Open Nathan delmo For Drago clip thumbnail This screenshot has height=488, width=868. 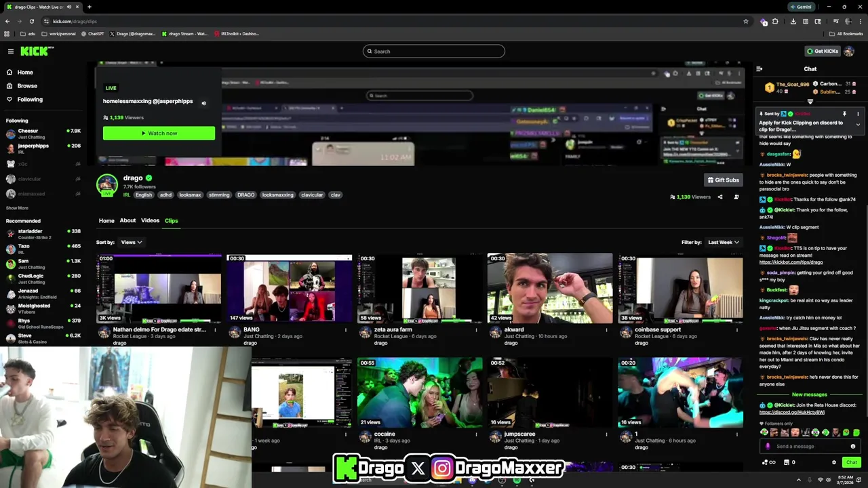pos(159,289)
